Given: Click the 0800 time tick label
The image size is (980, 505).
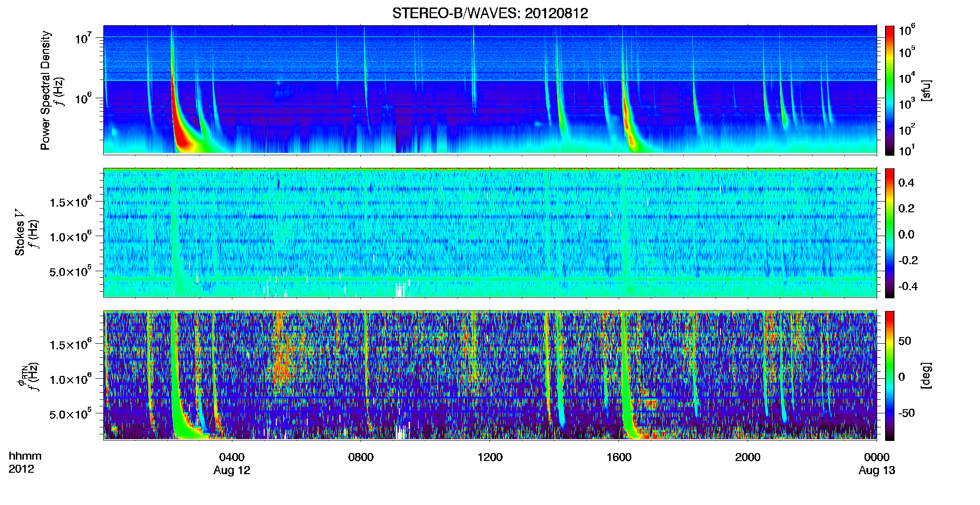Looking at the screenshot, I should click(361, 457).
